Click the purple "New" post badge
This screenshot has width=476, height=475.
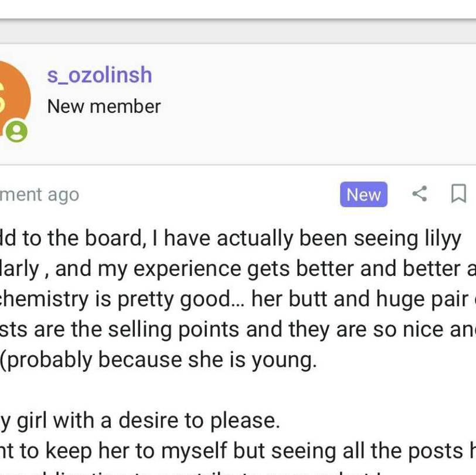(363, 194)
